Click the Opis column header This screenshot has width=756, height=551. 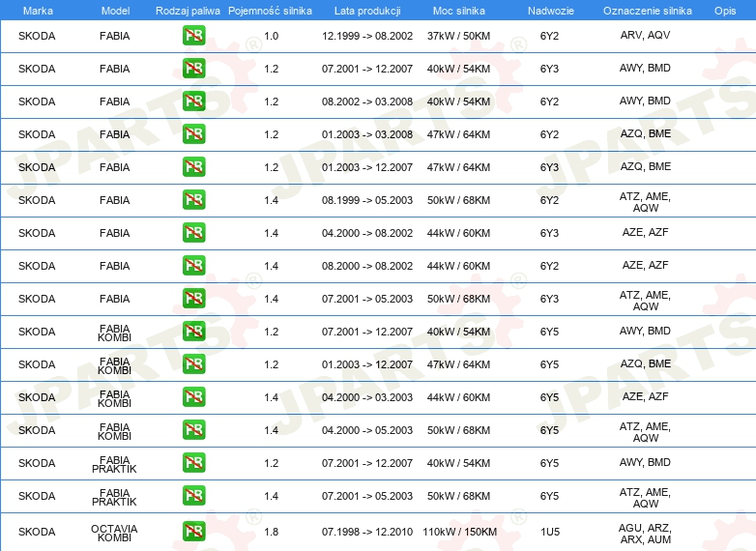click(x=725, y=11)
